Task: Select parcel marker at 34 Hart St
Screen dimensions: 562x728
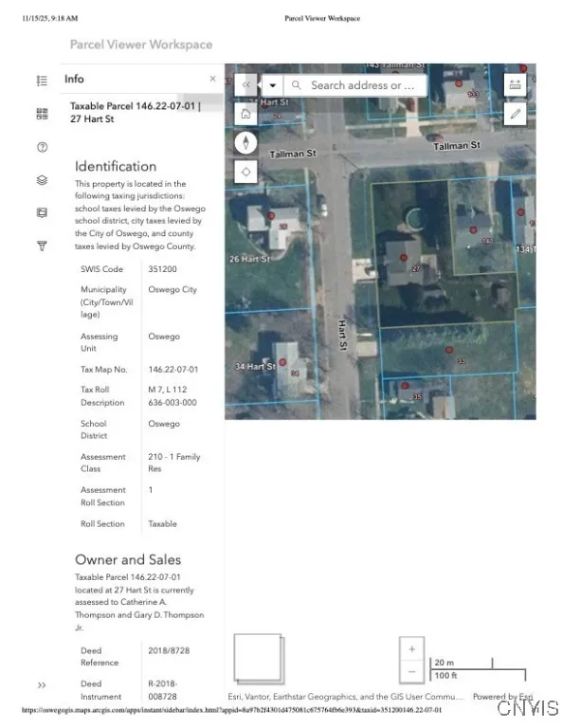Action: (282, 362)
